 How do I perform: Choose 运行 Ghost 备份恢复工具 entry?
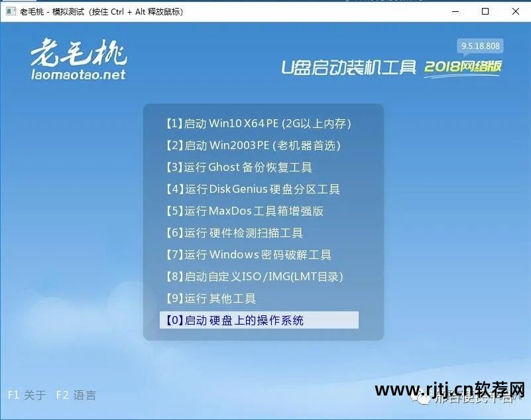pyautogui.click(x=239, y=167)
